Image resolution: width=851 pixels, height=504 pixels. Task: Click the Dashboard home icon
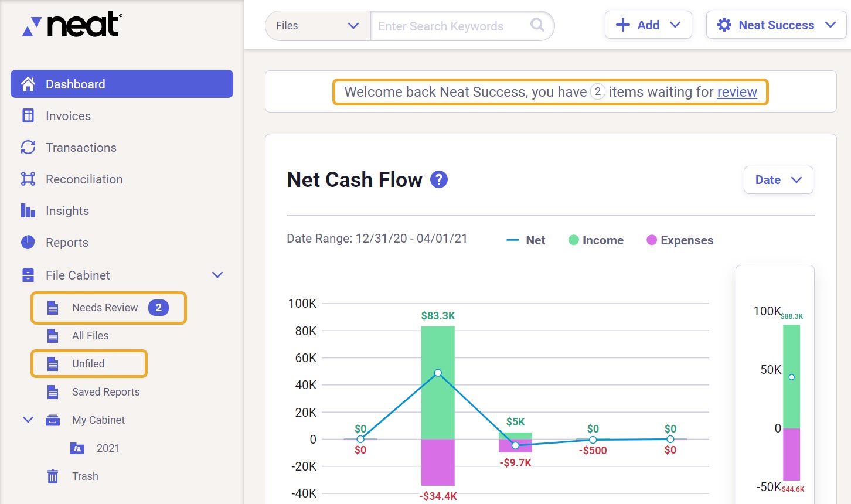tap(28, 84)
